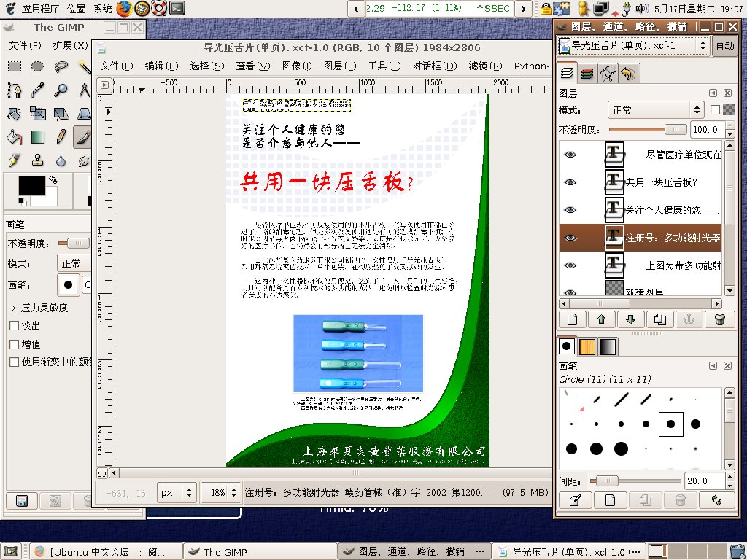747x560 pixels.
Task: Raise the selected layer with up arrow
Action: tap(602, 319)
